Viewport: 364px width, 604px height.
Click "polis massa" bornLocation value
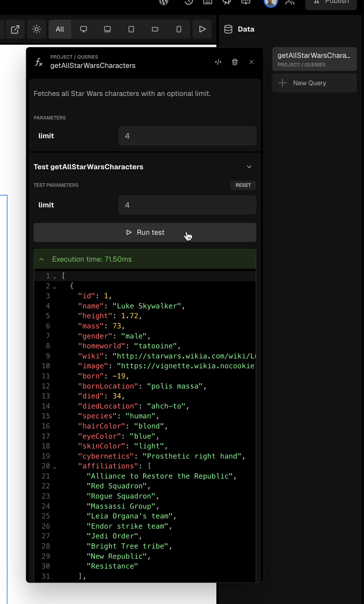pyautogui.click(x=175, y=386)
